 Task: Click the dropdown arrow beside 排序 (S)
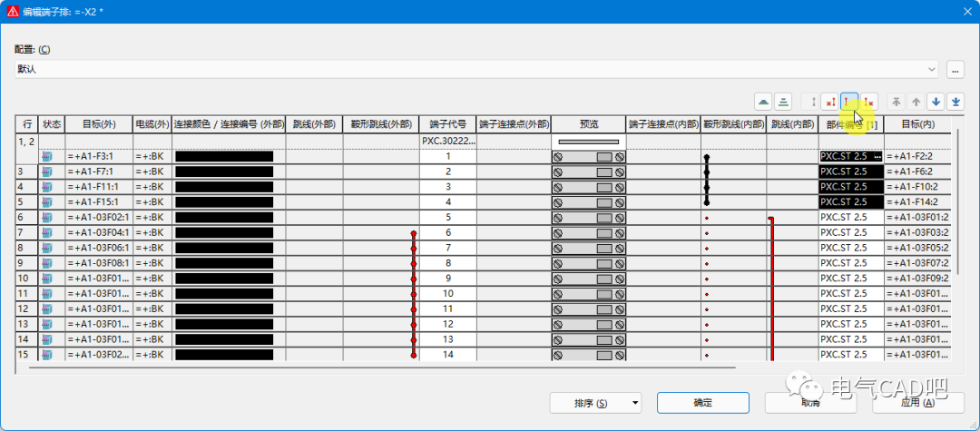635,403
